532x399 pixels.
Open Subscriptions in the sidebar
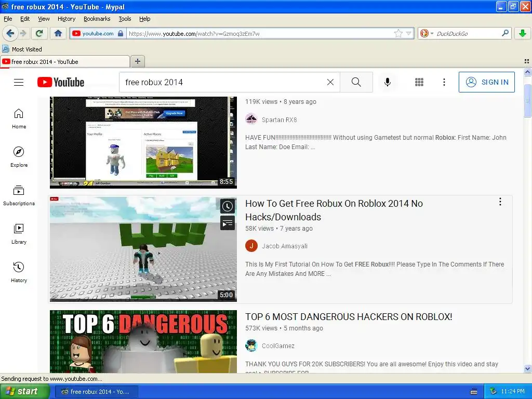pyautogui.click(x=19, y=196)
